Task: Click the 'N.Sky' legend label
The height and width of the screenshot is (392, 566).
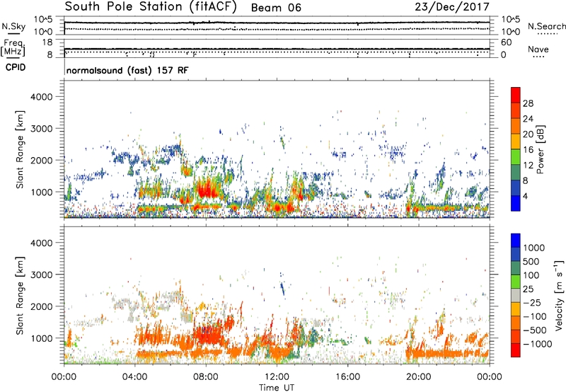Action: point(13,26)
